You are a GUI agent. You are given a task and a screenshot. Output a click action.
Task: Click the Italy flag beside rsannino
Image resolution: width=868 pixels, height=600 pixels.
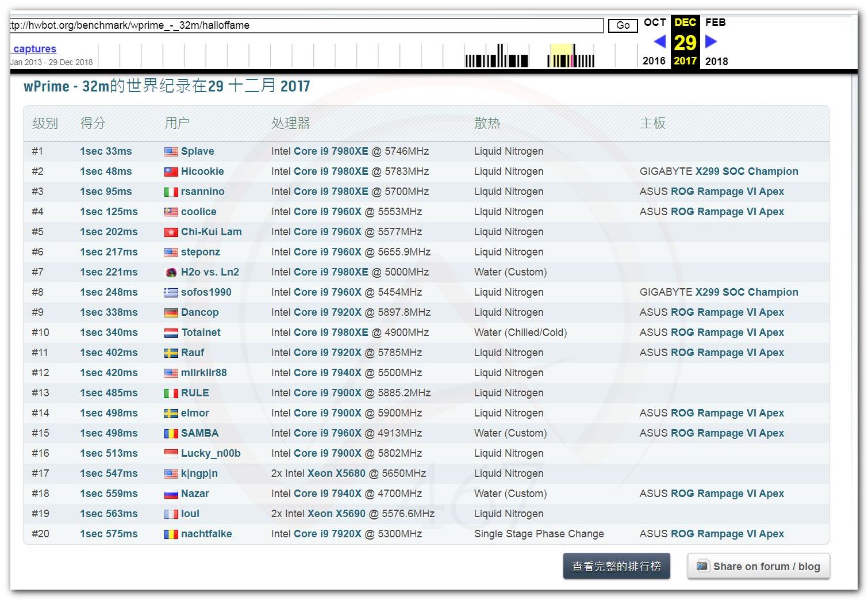tap(171, 192)
